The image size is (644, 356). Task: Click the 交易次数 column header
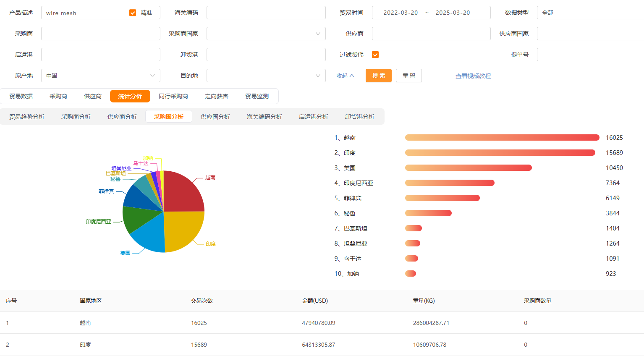202,301
